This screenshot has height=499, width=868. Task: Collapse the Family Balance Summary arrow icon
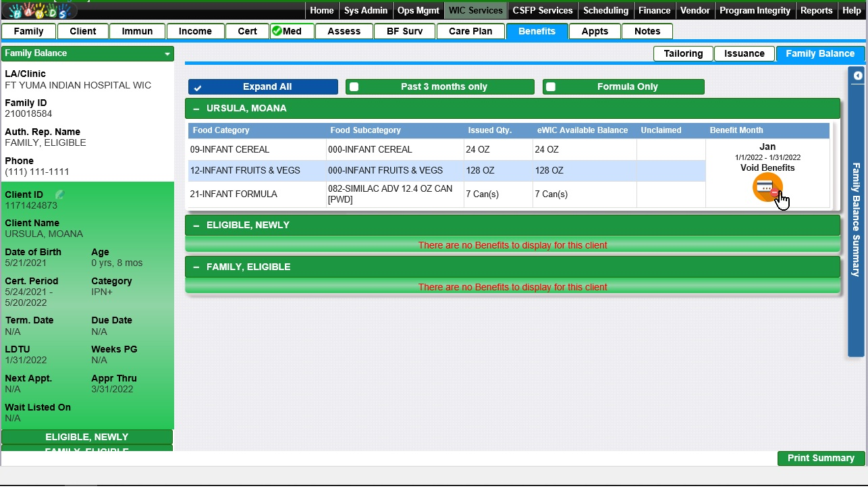click(857, 76)
